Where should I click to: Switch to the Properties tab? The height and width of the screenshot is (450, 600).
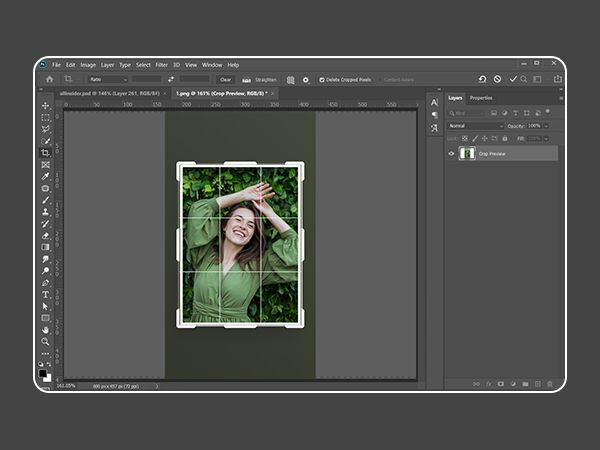(481, 98)
